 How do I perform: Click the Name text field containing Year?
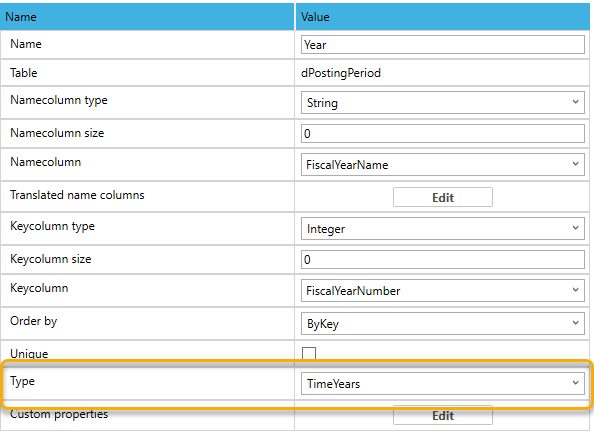tap(442, 45)
